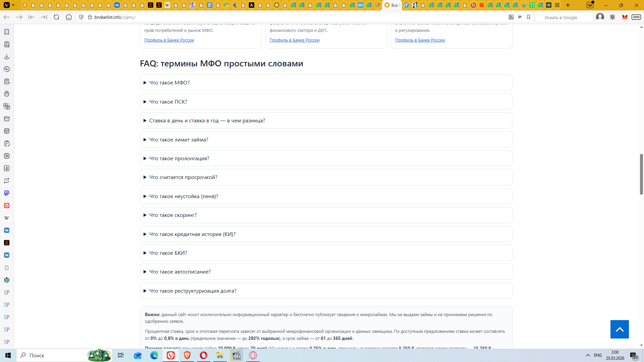Open the Mastodon web panel

(x=7, y=193)
